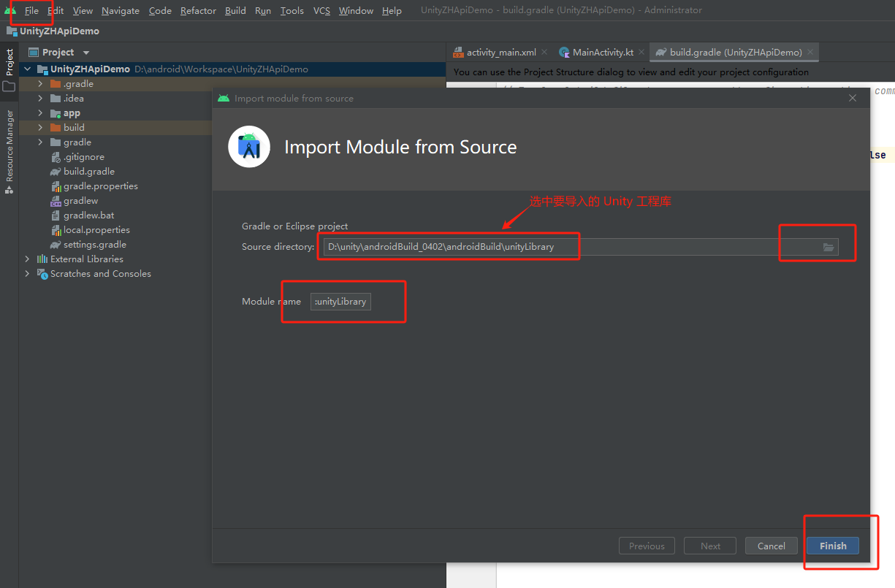This screenshot has width=895, height=588.
Task: Click the .gitignore file icon
Action: (56, 157)
